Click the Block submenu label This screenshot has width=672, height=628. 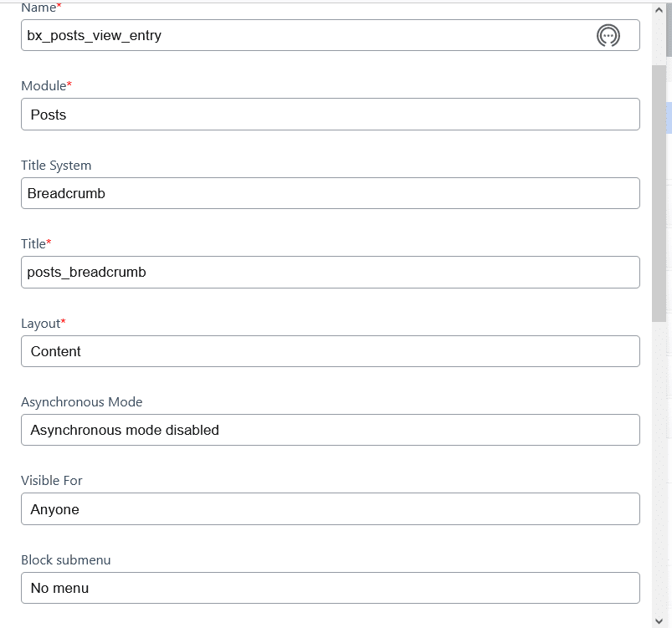tap(65, 560)
